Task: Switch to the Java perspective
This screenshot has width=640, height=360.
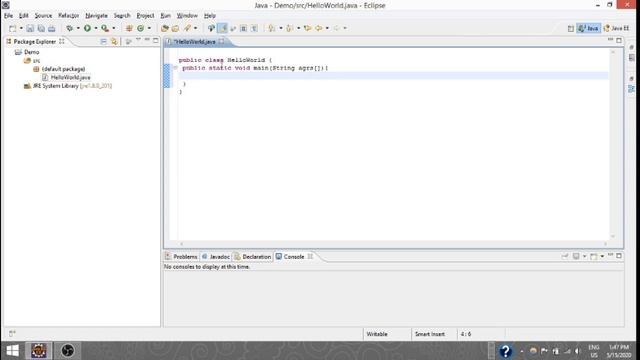Action: tap(588, 28)
